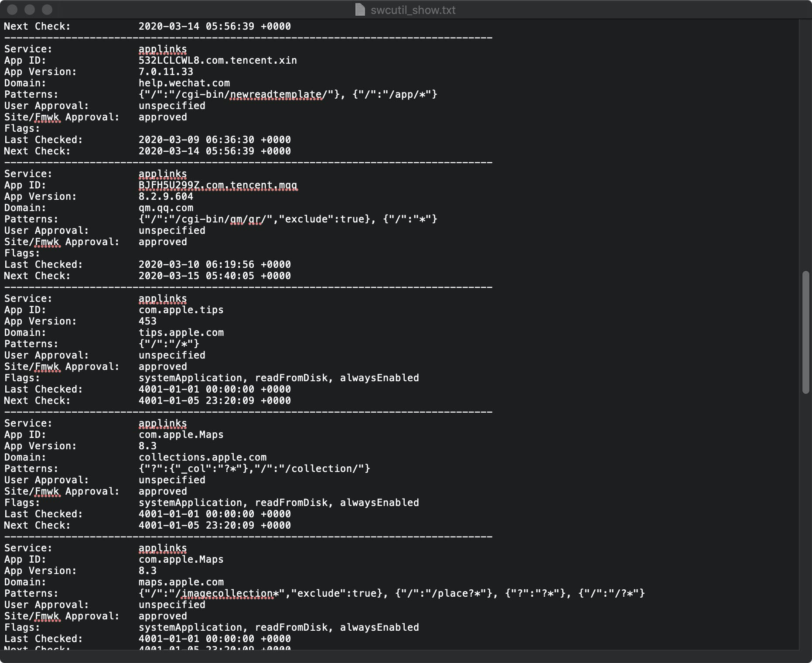Click the topmost Next Check 2020-03-14 line

215,26
